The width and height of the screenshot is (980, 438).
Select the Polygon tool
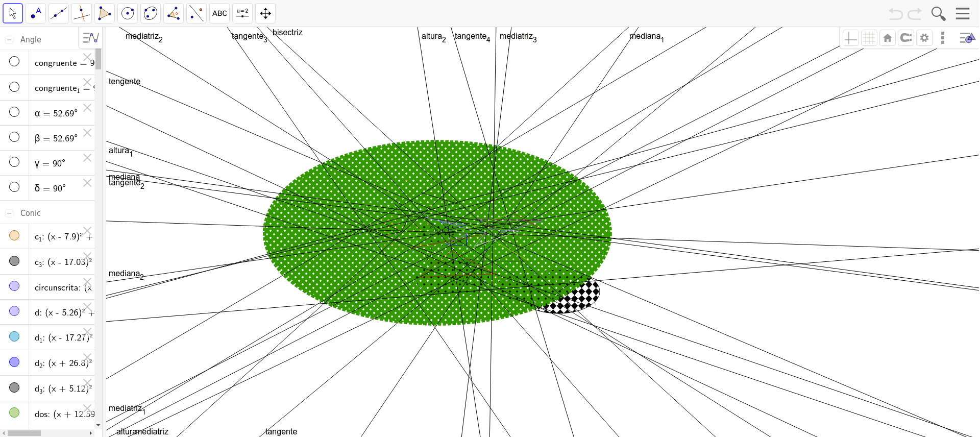coord(105,13)
